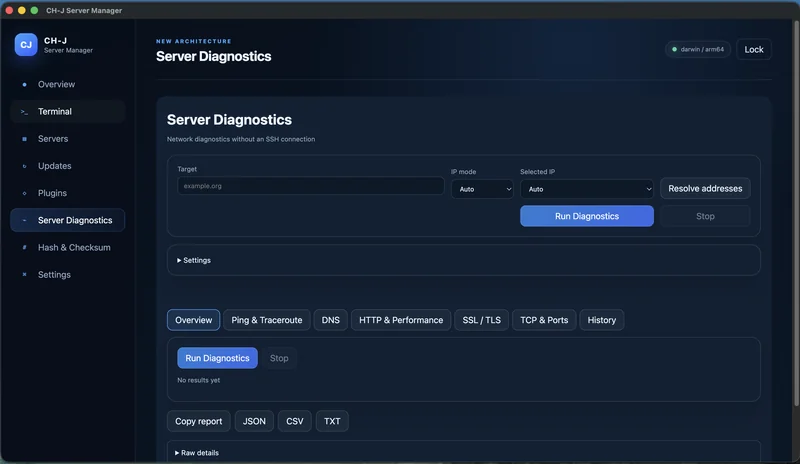Image resolution: width=800 pixels, height=464 pixels.
Task: Click the Lock button
Action: click(x=754, y=50)
